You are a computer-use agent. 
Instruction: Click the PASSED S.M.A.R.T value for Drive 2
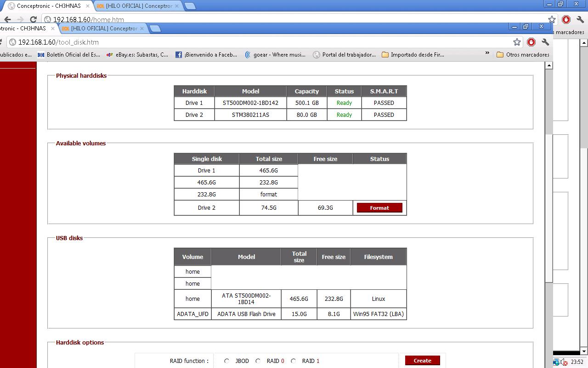(384, 115)
